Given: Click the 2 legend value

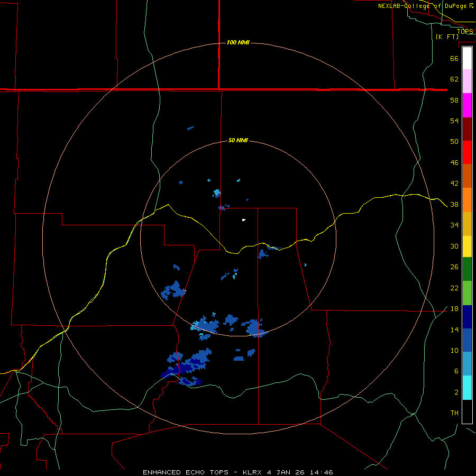Looking at the screenshot, I should tap(456, 392).
